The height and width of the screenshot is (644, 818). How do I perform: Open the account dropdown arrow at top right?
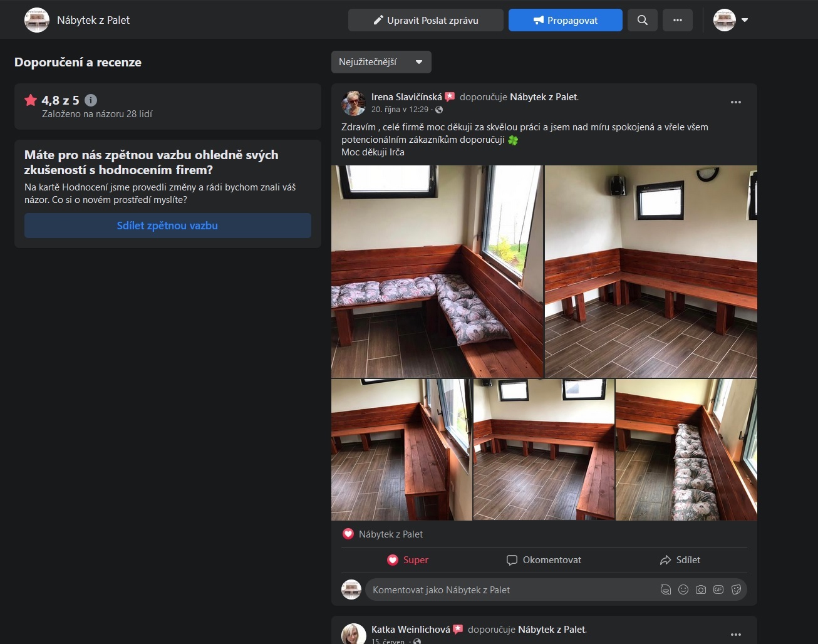(745, 20)
